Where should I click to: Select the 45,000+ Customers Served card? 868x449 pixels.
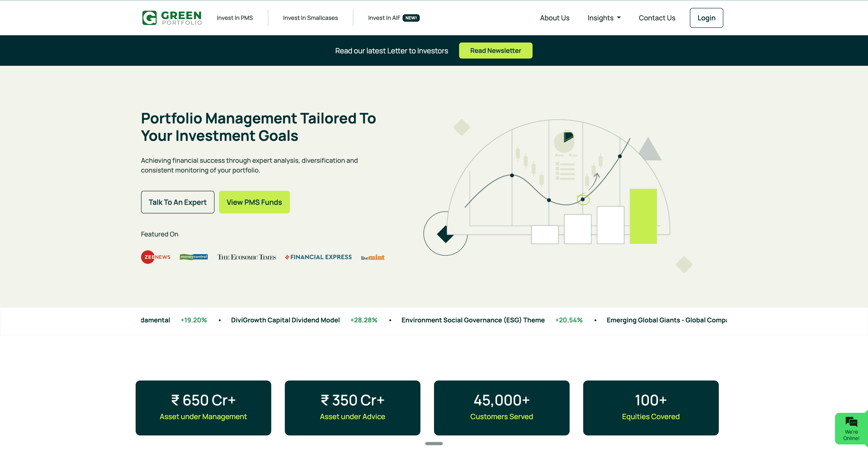coord(501,408)
